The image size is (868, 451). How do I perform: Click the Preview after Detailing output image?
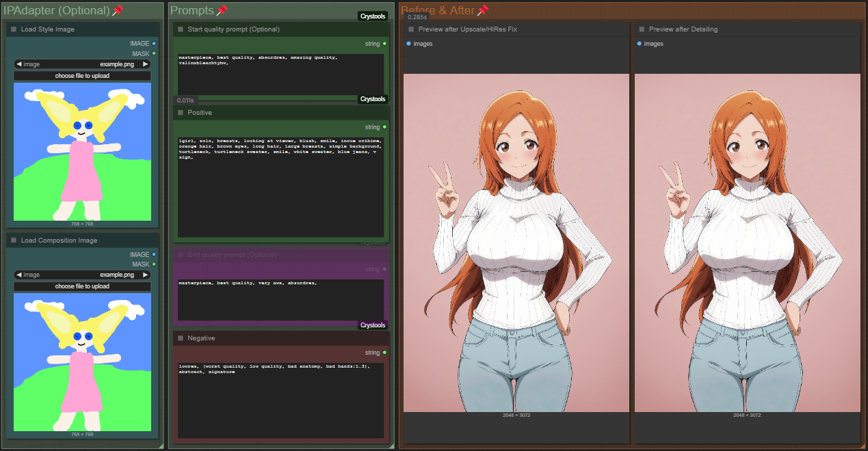[747, 243]
